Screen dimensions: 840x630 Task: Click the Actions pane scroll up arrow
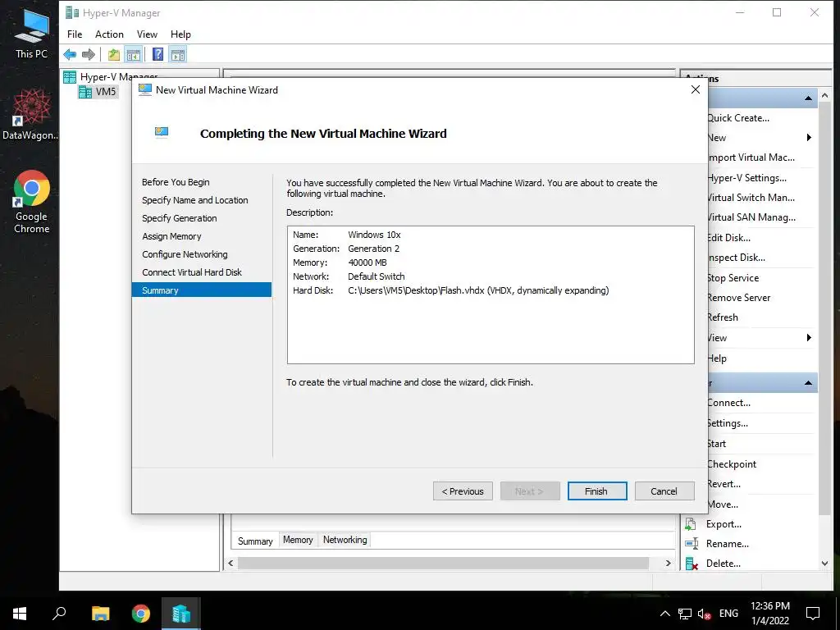coord(825,95)
